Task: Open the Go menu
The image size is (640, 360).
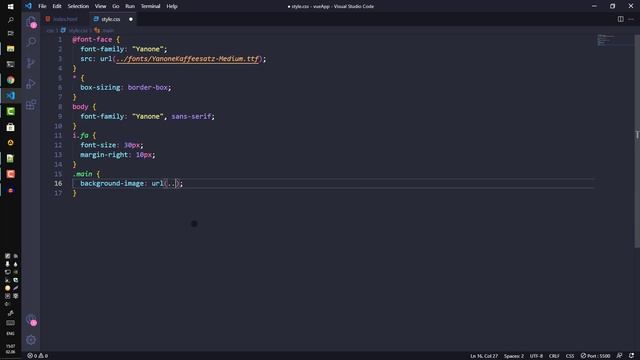Action: pyautogui.click(x=116, y=6)
